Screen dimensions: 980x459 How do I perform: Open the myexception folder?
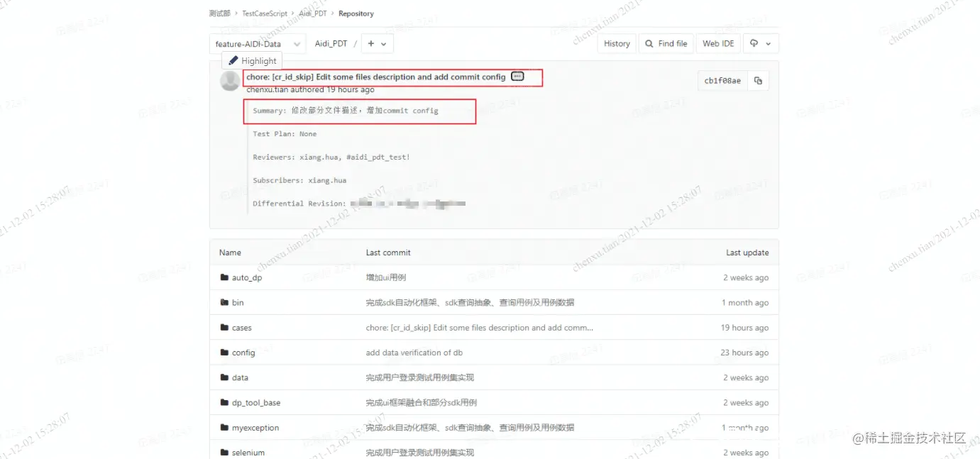click(255, 428)
